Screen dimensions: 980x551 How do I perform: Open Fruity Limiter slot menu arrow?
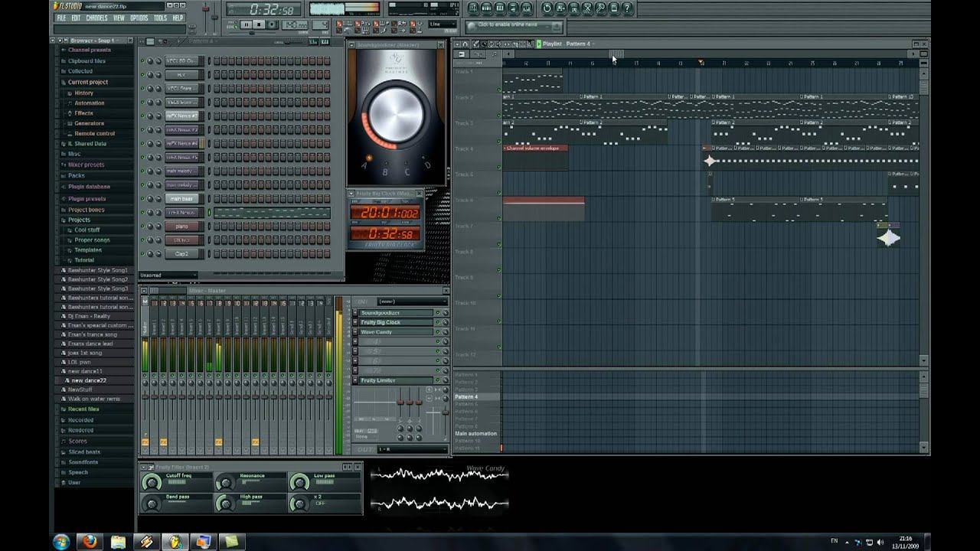355,380
